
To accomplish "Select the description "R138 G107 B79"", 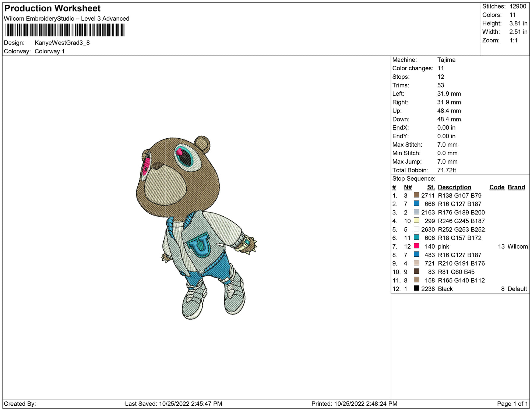I will [460, 195].
